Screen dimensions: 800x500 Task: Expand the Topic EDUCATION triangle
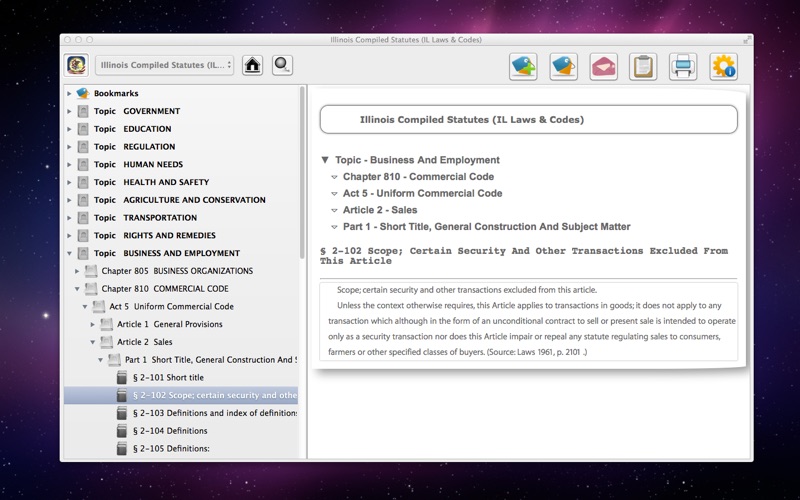coord(69,129)
